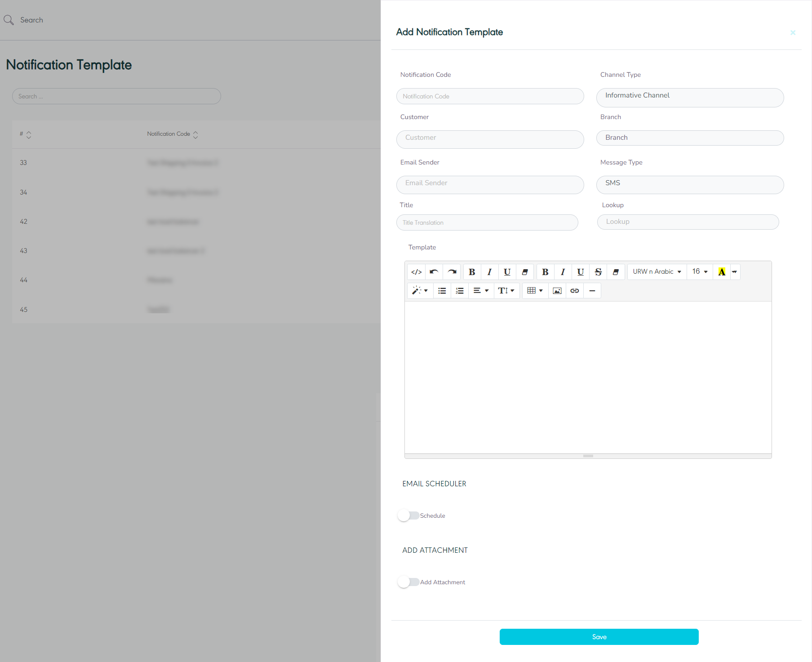
Task: Open the Message Type SMS select
Action: pyautogui.click(x=690, y=185)
